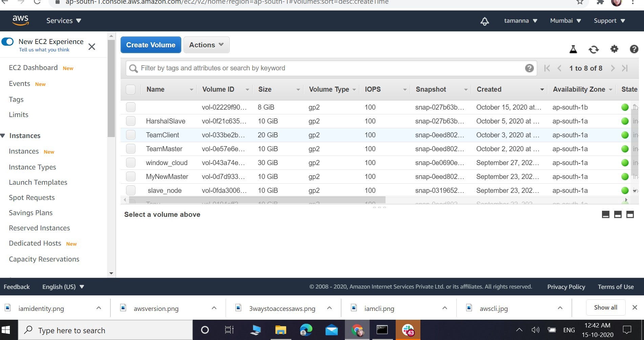Close the downloads bar

point(635,307)
